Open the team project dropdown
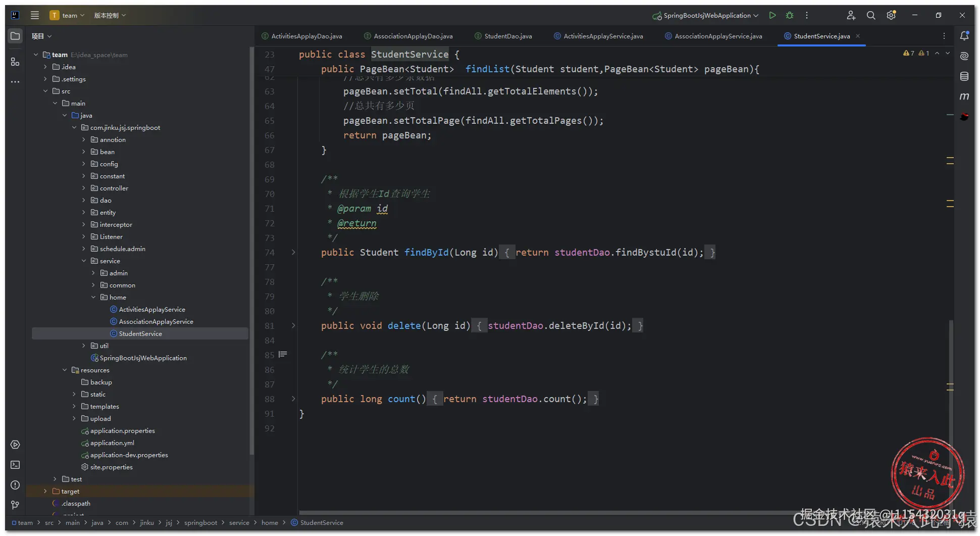Screen dimensions: 980x536 click(68, 15)
